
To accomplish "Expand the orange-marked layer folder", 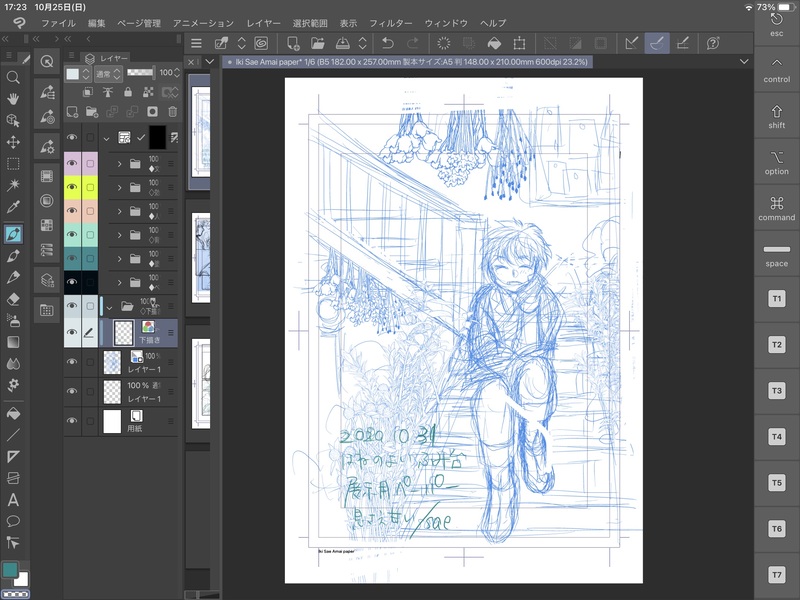I will click(119, 211).
